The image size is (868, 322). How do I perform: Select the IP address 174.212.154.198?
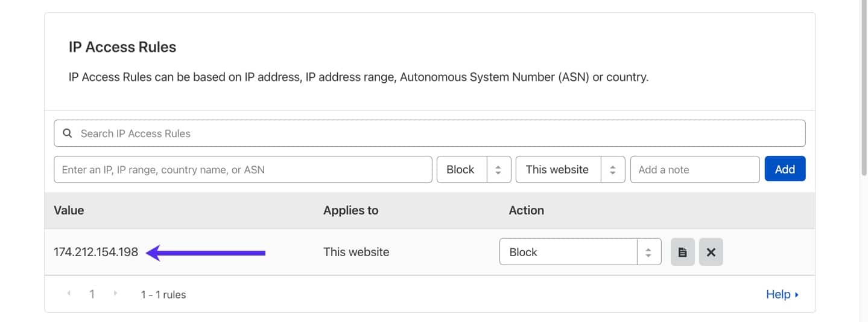coord(96,253)
